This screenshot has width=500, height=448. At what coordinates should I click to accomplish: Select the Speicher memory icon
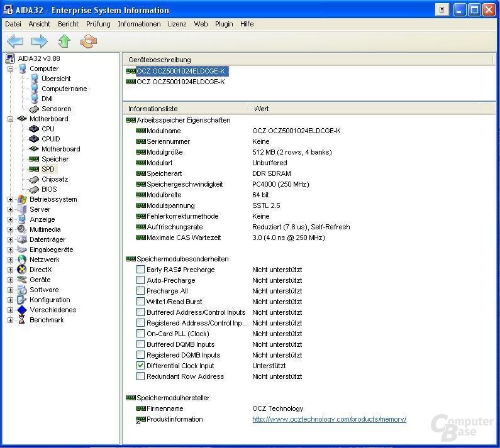(34, 159)
